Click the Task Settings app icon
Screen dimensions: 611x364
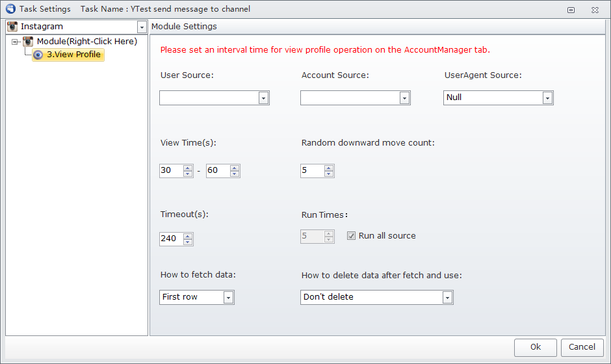coord(10,8)
